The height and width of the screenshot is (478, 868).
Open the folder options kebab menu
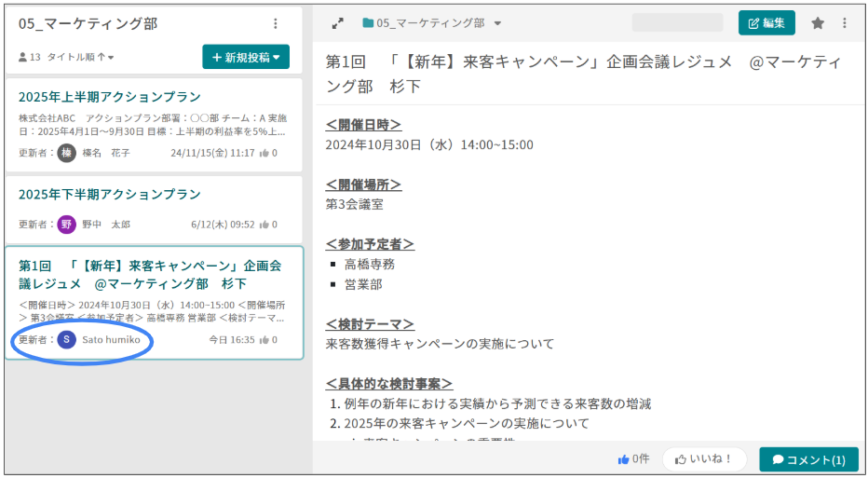point(275,24)
